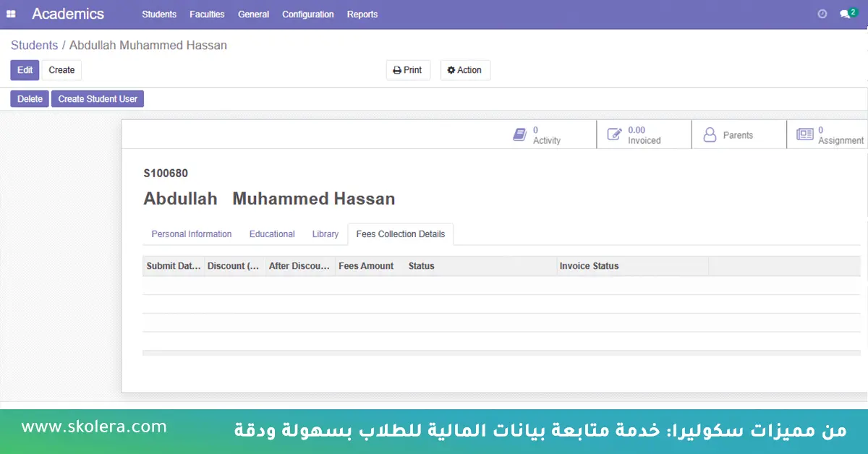Open the Action dropdown
Image resolution: width=868 pixels, height=454 pixels.
[465, 70]
